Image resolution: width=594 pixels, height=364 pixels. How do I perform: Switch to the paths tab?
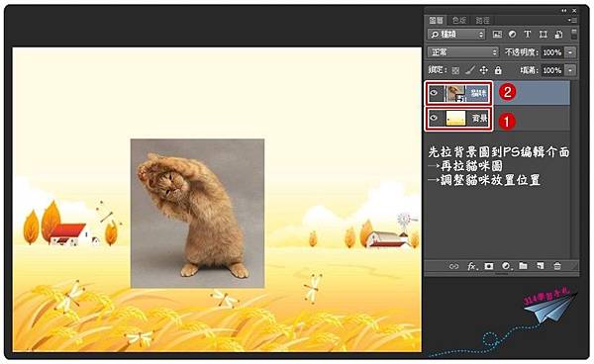[482, 20]
